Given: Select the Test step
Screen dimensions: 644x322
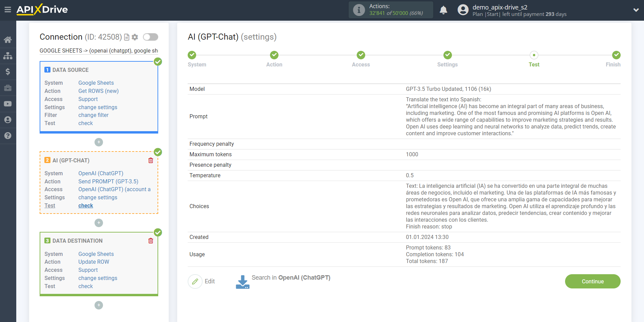Looking at the screenshot, I should click(534, 55).
